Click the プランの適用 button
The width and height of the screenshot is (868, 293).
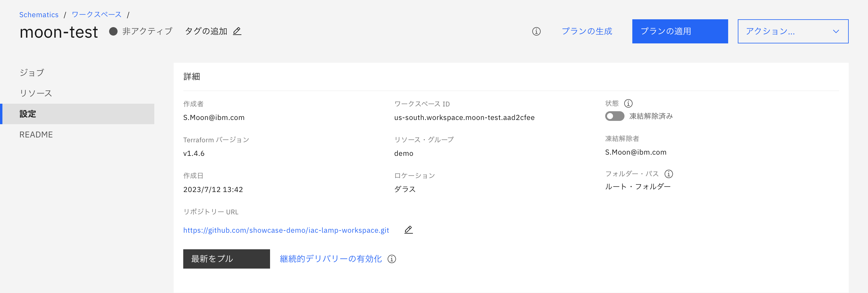click(x=680, y=31)
